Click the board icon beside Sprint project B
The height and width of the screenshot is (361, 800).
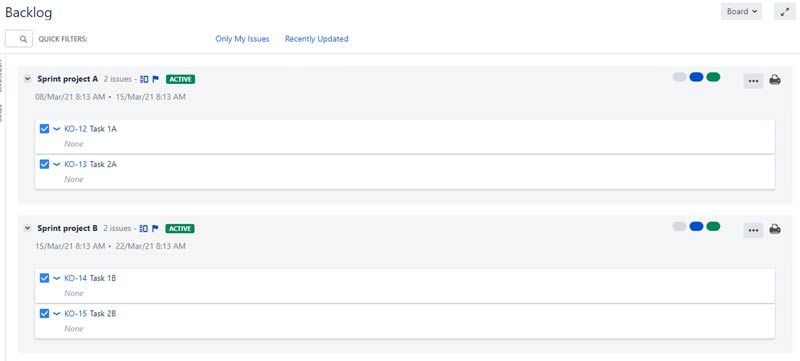pyautogui.click(x=144, y=228)
